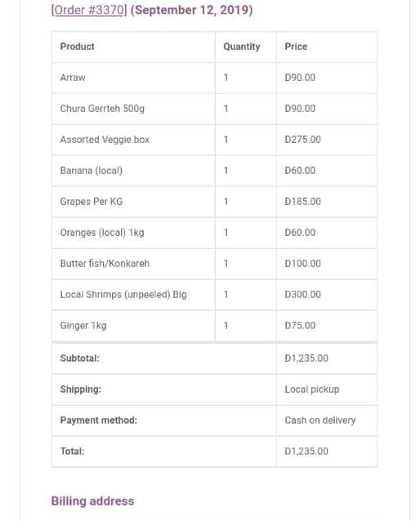Click the Total amount D1,235.00

(x=306, y=452)
